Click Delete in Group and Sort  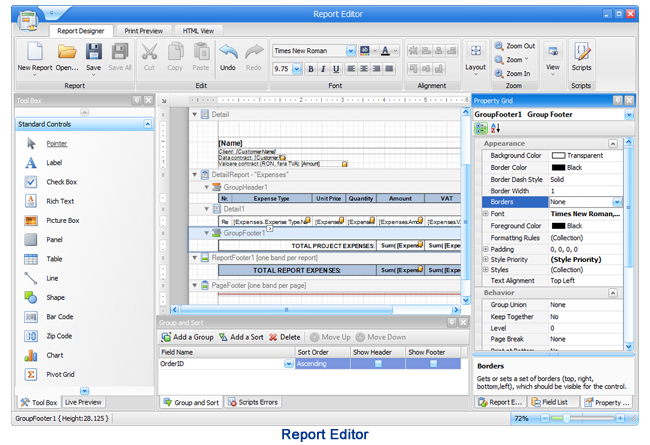284,337
